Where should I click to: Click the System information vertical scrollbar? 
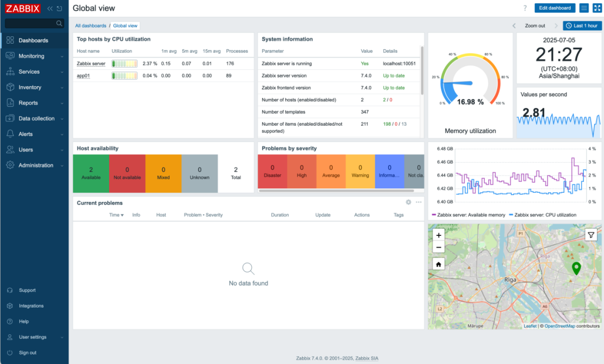(422, 70)
